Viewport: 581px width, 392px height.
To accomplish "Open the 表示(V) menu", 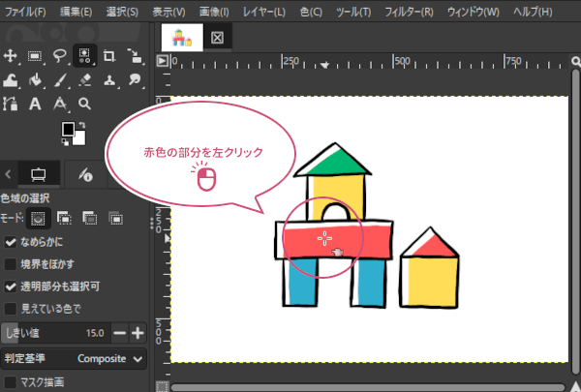I will [168, 12].
